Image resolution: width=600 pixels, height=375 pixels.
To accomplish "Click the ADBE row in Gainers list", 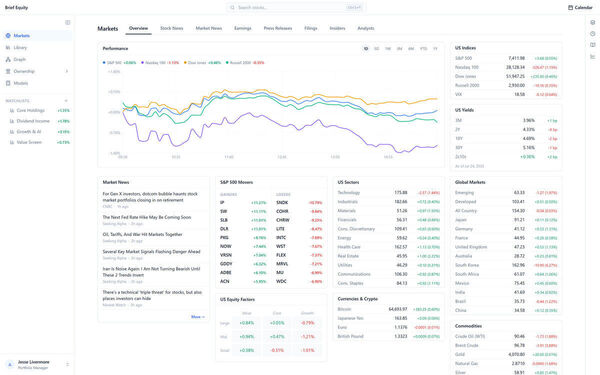I will coord(243,272).
